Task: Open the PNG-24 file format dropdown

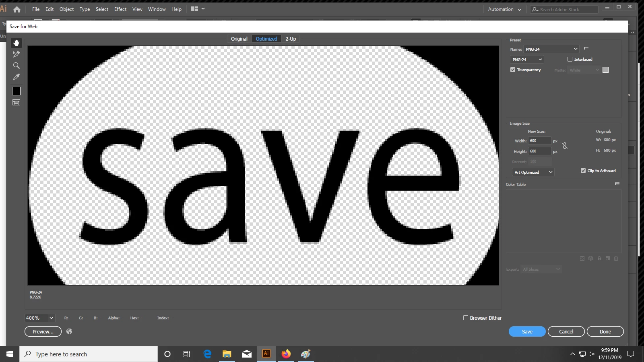Action: (x=527, y=60)
